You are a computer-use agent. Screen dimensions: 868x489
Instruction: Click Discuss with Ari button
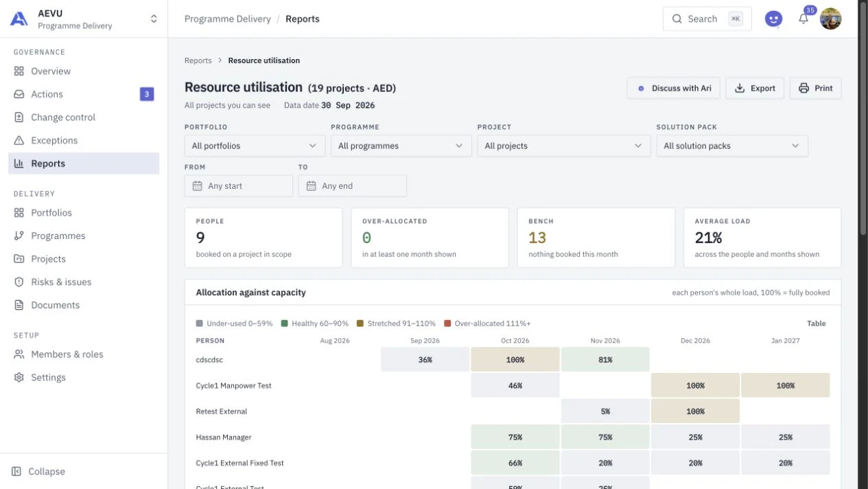[x=673, y=88]
